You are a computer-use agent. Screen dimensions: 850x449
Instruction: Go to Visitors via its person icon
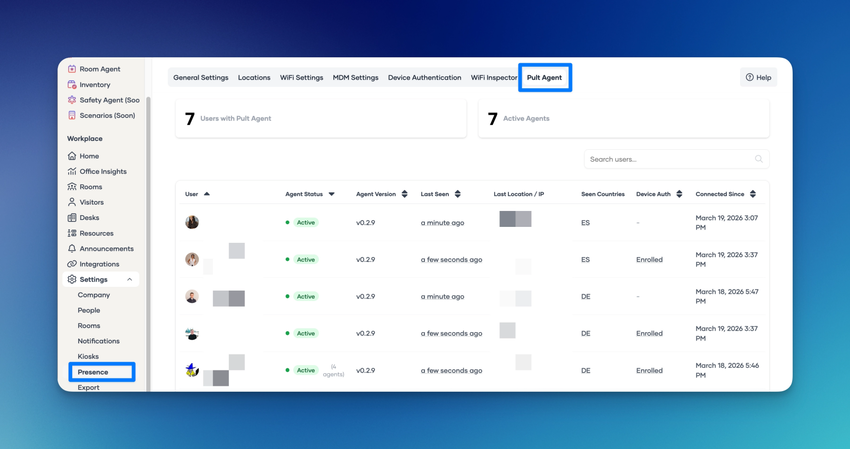tap(72, 202)
